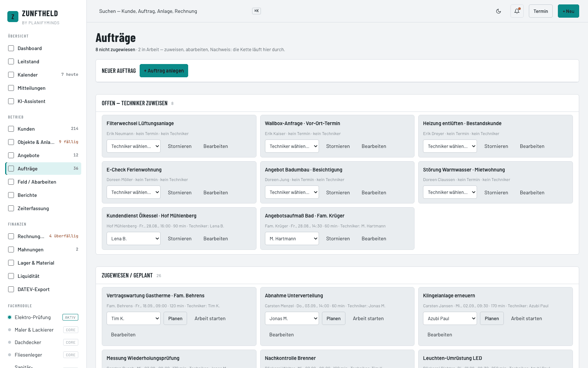
Task: Stornieren the Heizung entlüften order
Action: tap(496, 146)
